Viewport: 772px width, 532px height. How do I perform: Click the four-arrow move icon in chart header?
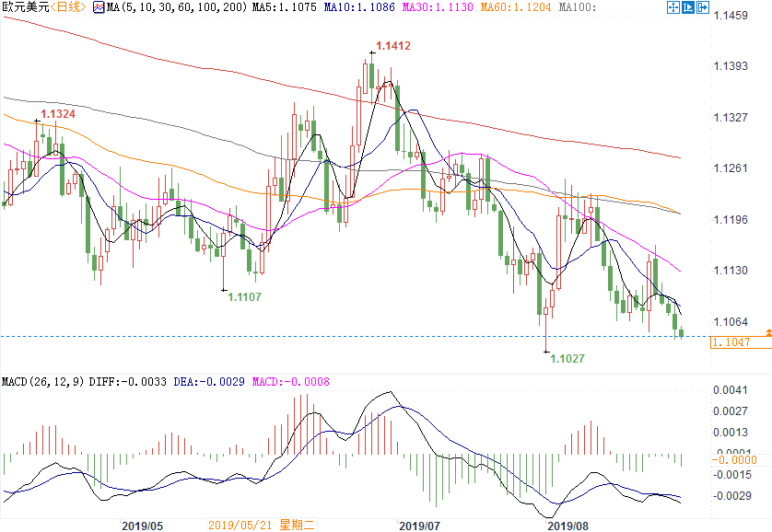pyautogui.click(x=673, y=7)
